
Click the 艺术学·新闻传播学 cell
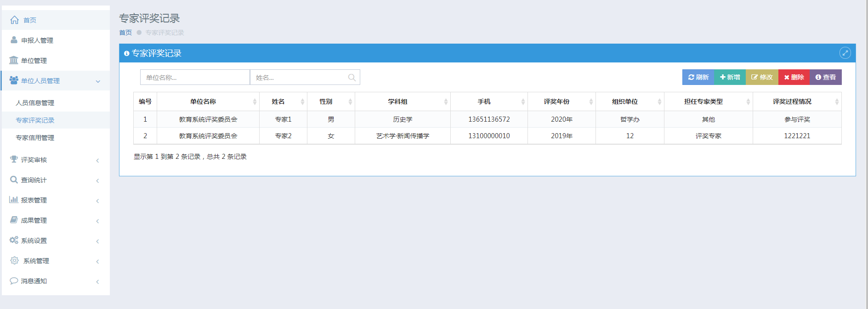pyautogui.click(x=403, y=136)
